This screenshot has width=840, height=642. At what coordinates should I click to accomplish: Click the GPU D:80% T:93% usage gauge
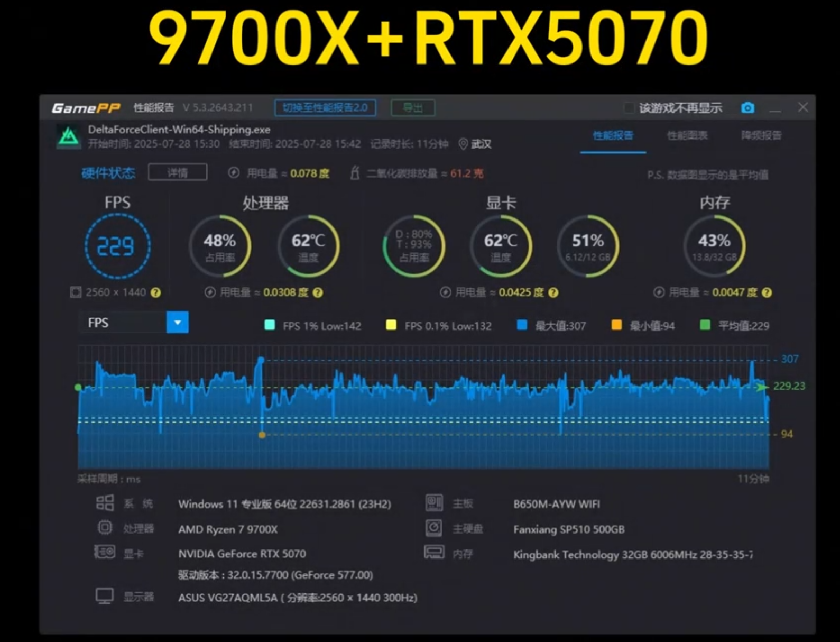414,246
